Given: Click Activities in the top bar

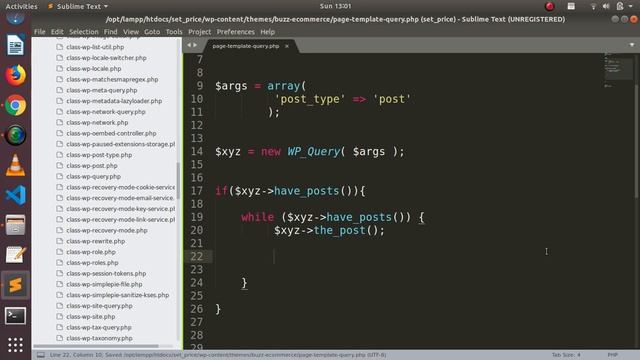Looking at the screenshot, I should (x=21, y=6).
